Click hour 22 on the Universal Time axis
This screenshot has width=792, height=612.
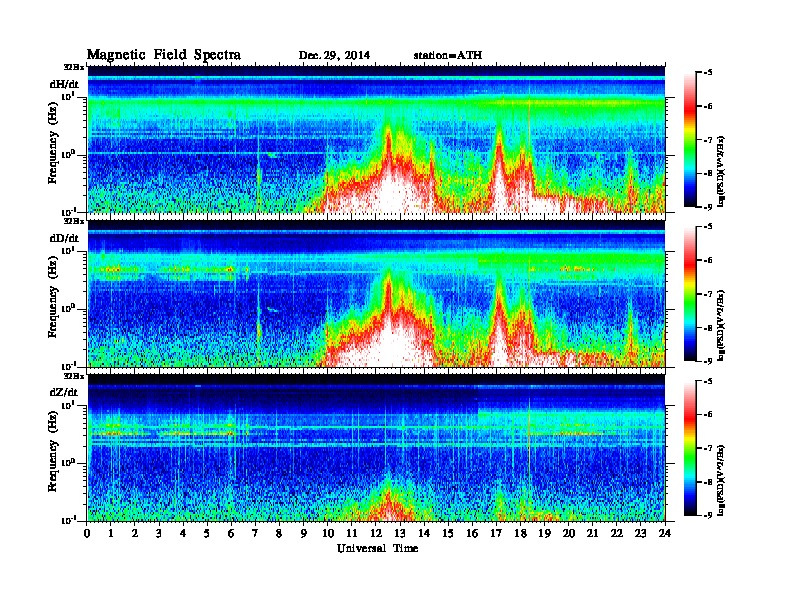point(617,533)
